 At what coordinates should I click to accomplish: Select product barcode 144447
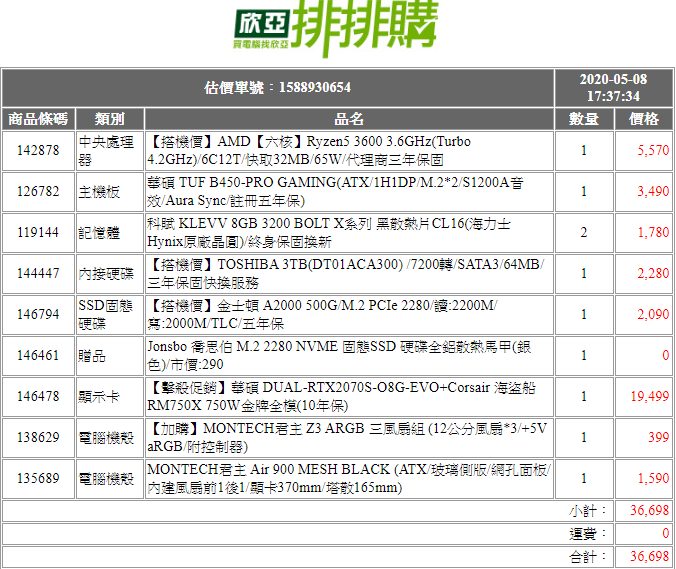(x=38, y=273)
